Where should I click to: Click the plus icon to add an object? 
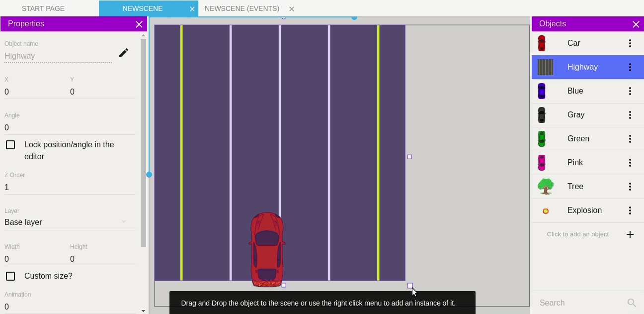click(x=630, y=234)
